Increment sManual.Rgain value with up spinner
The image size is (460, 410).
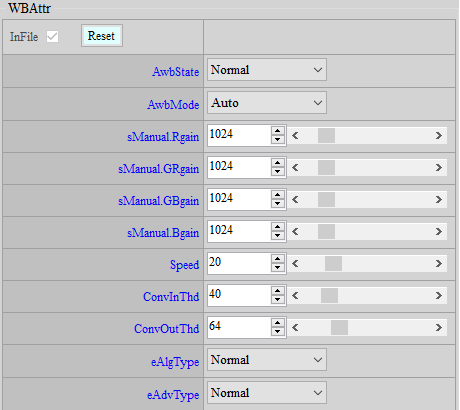[x=277, y=131]
